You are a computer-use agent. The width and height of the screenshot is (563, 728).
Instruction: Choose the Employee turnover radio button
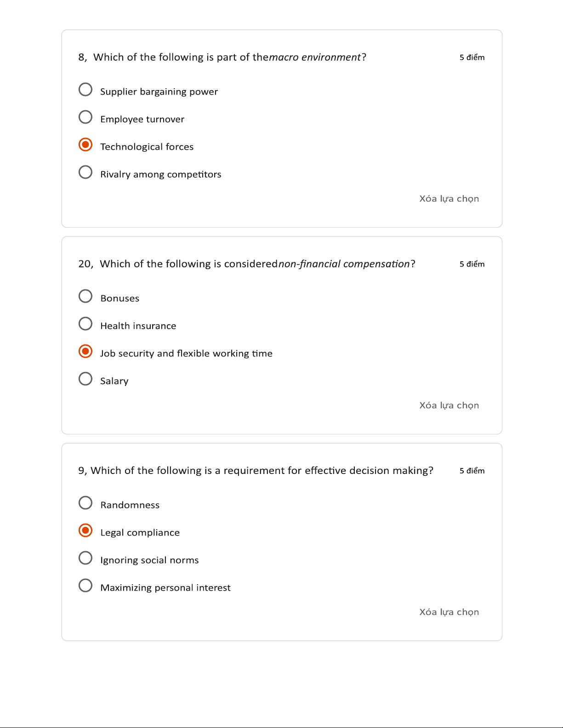point(85,117)
